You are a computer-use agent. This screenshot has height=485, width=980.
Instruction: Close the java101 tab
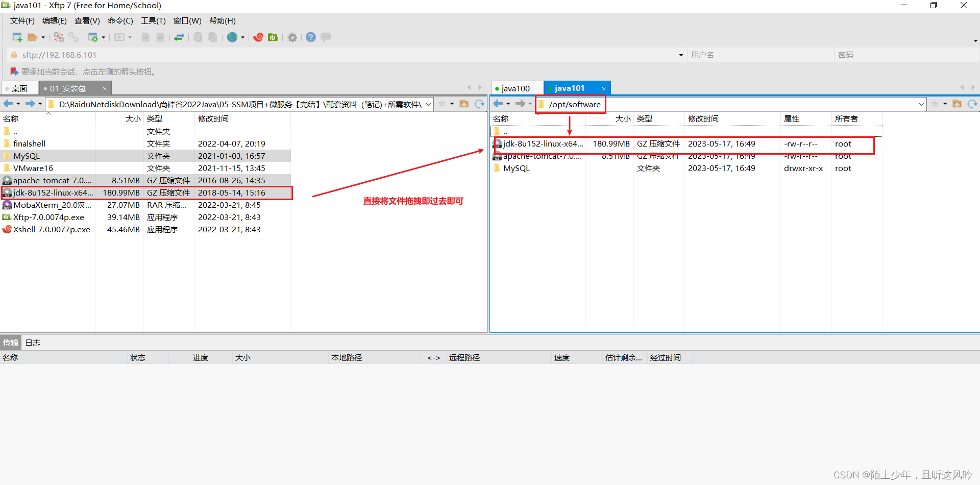click(604, 89)
